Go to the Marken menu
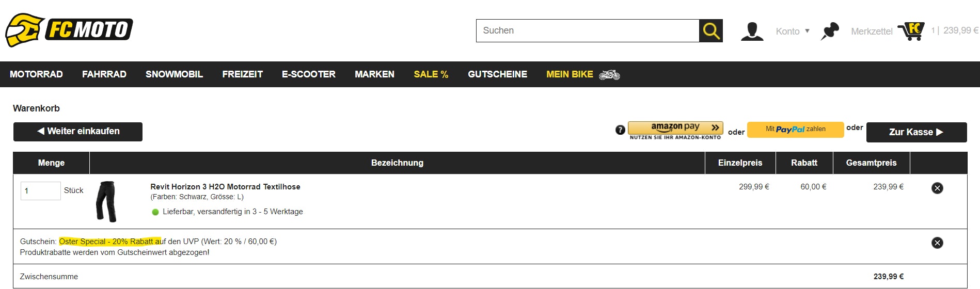 374,74
